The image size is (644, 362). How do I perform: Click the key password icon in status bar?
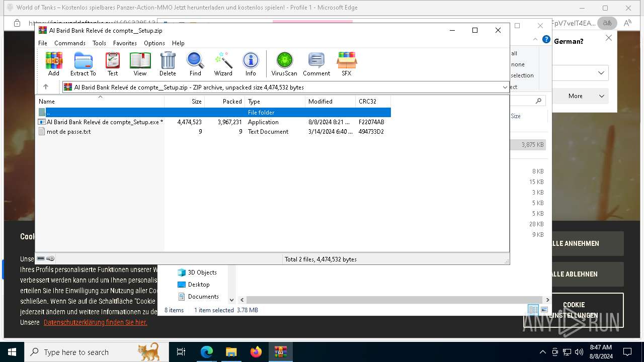click(x=50, y=258)
